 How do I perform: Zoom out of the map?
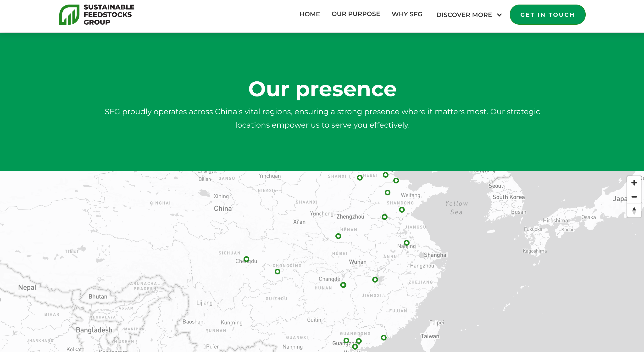coord(634,197)
